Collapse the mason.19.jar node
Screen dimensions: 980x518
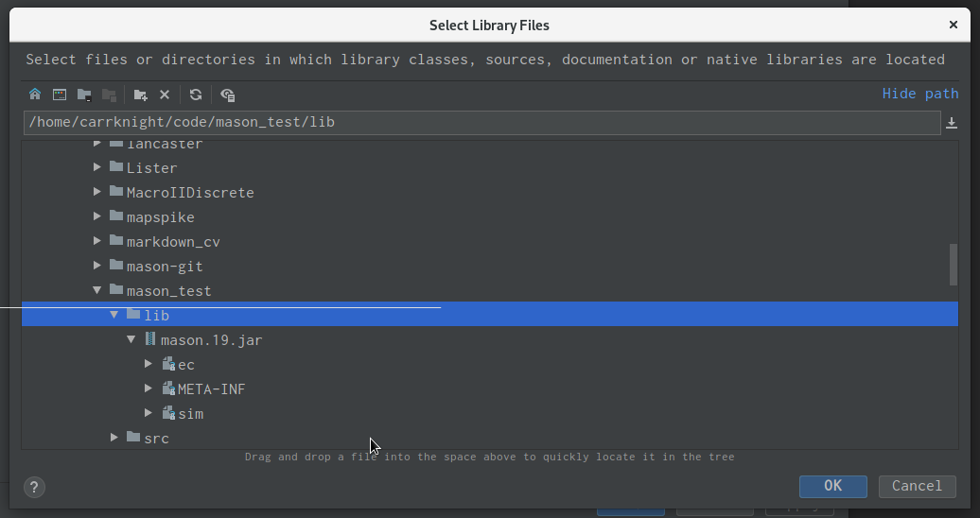click(x=131, y=339)
